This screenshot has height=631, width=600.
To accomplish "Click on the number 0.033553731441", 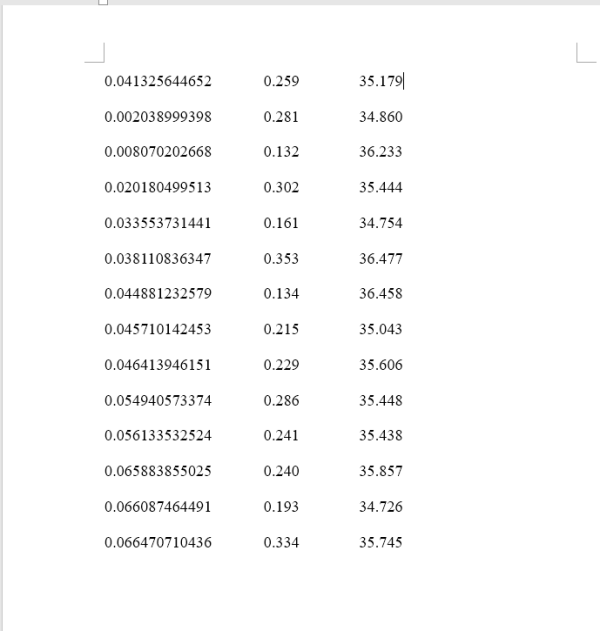I will (x=158, y=223).
